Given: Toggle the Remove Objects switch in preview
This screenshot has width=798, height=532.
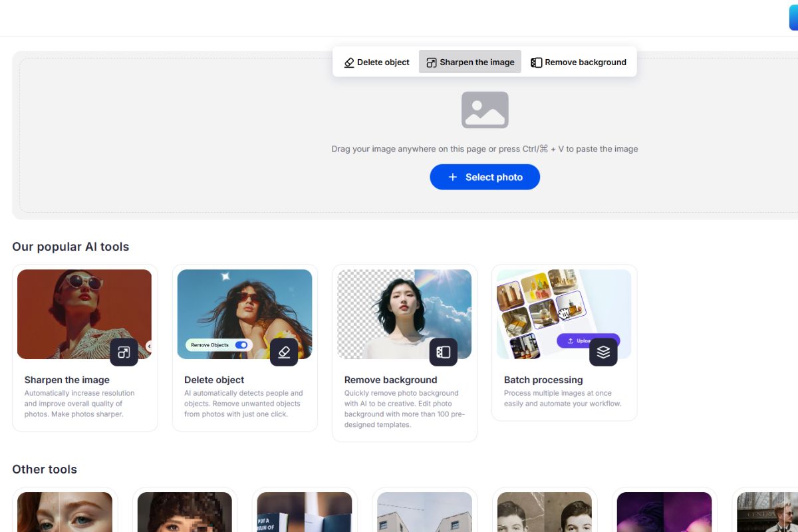Looking at the screenshot, I should coord(241,345).
